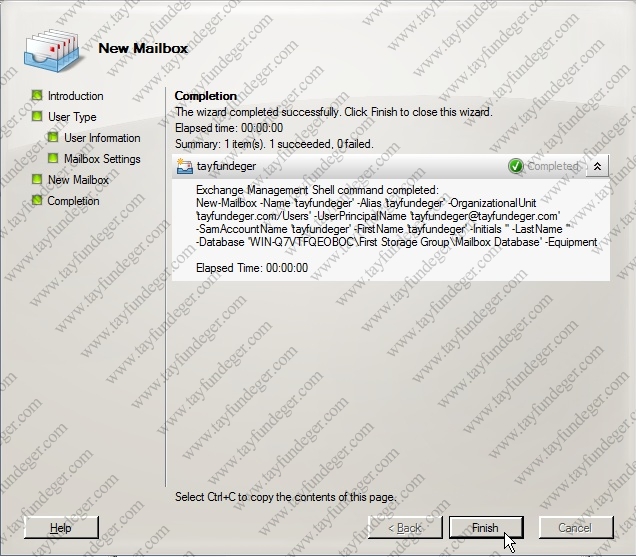This screenshot has width=636, height=557.
Task: Click the -Database 'WIN-Q7VTFQEOBOC' command line
Action: (x=397, y=242)
